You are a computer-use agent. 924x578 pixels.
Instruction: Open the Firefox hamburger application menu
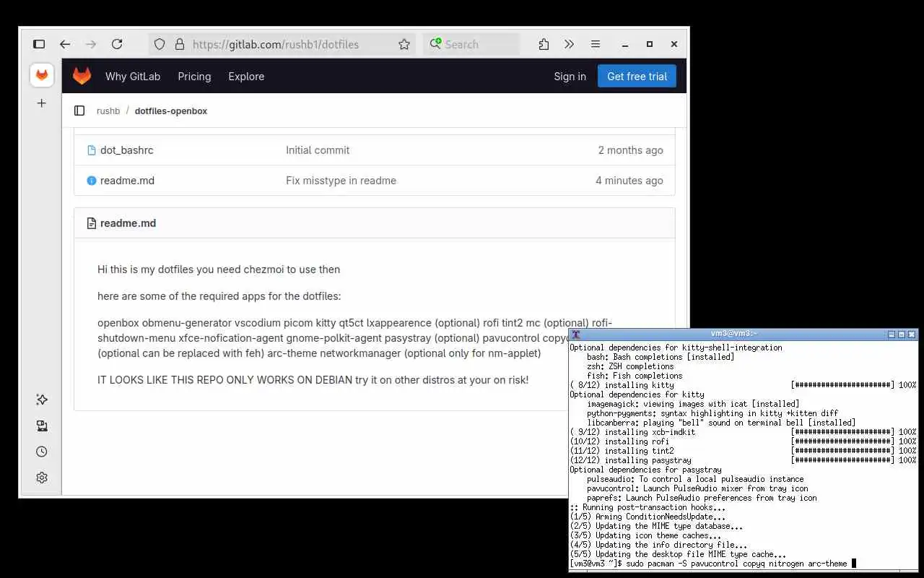(596, 44)
